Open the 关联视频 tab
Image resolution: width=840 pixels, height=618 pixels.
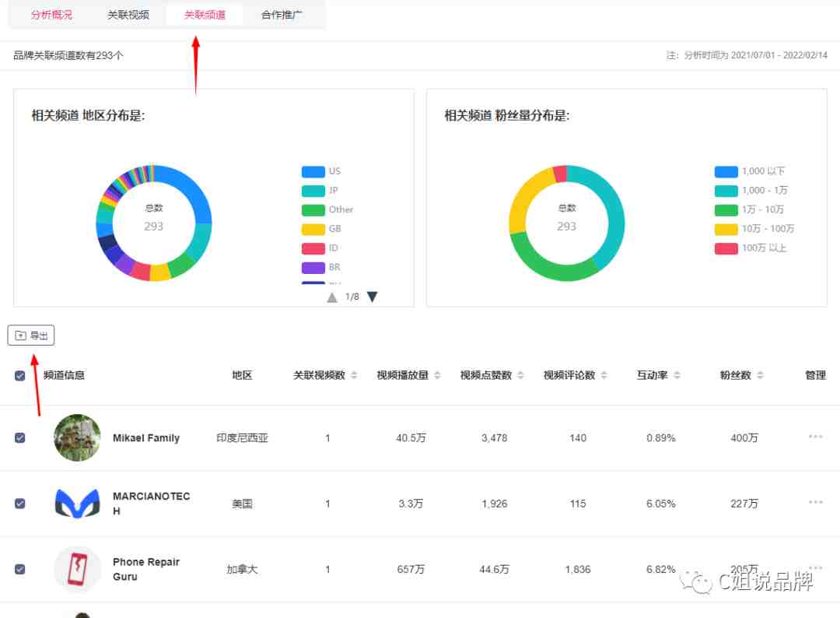[128, 15]
